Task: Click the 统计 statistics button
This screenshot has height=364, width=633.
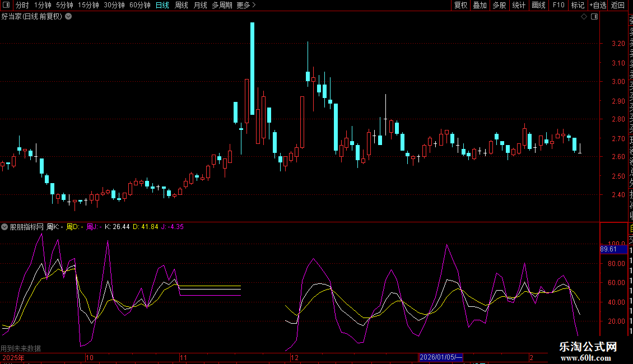Action: click(x=519, y=5)
